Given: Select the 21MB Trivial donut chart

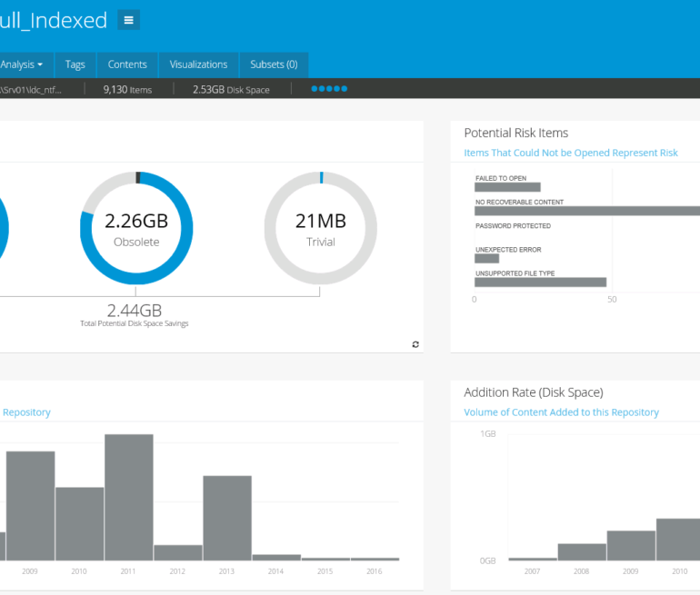Looking at the screenshot, I should [321, 228].
